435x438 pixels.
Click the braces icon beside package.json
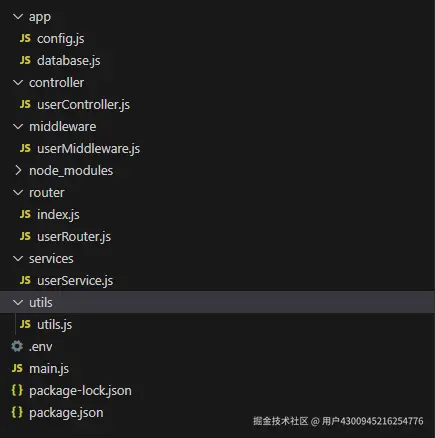point(17,412)
